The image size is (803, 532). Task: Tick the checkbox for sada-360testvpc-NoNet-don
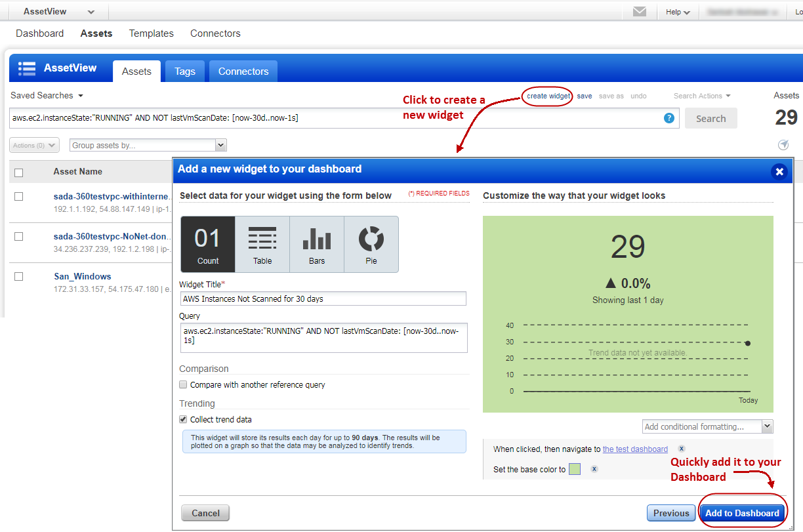19,236
